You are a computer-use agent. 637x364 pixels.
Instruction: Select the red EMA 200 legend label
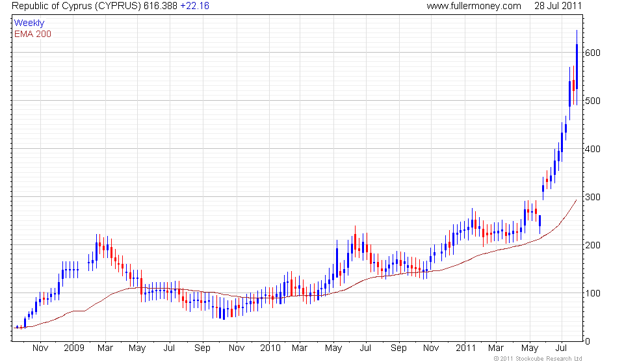click(32, 34)
